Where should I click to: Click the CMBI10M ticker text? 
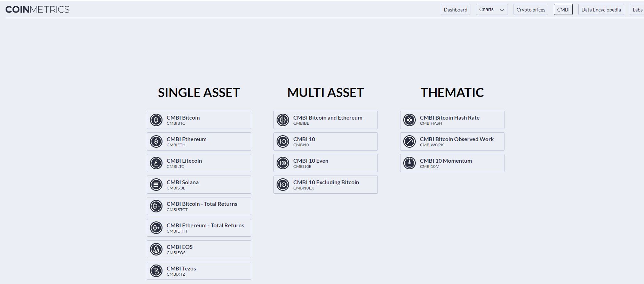click(429, 167)
